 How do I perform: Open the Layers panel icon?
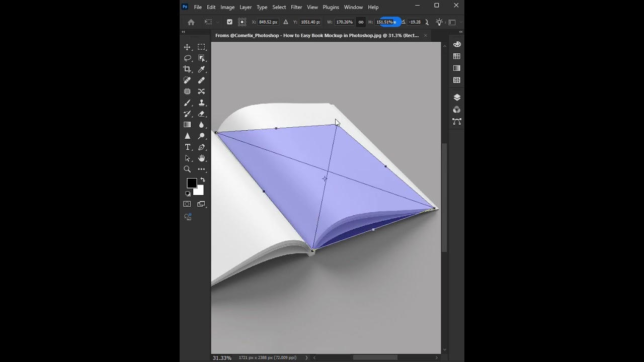[457, 98]
